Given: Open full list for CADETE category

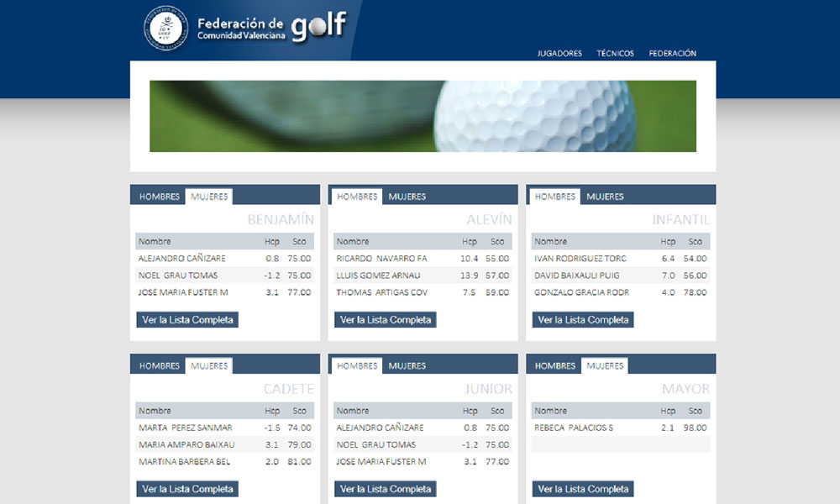Looking at the screenshot, I should click(186, 488).
